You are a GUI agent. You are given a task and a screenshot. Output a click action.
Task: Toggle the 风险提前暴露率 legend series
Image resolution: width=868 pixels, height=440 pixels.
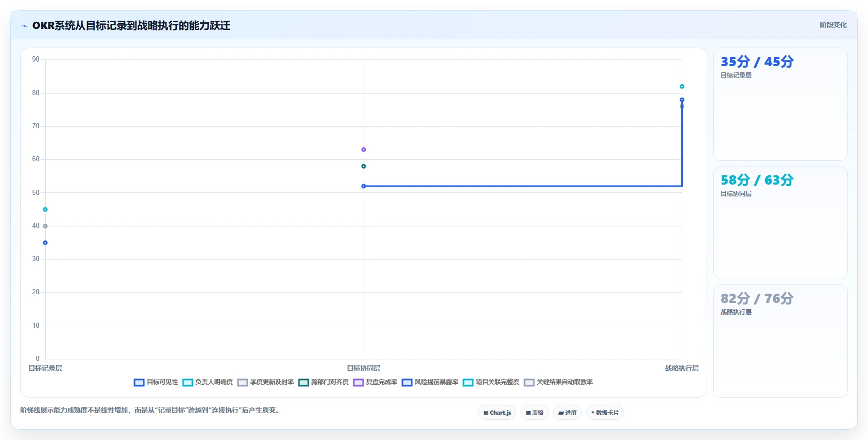pyautogui.click(x=430, y=382)
